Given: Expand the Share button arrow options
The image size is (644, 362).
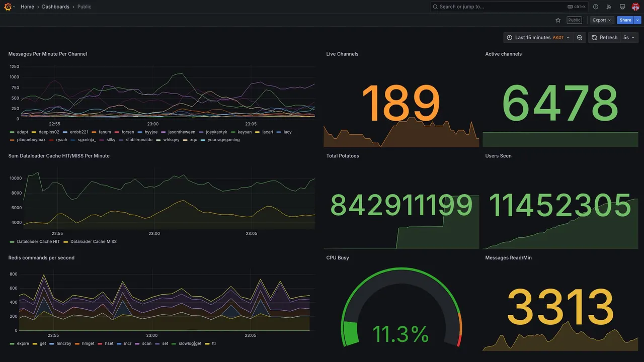Looking at the screenshot, I should [638, 20].
